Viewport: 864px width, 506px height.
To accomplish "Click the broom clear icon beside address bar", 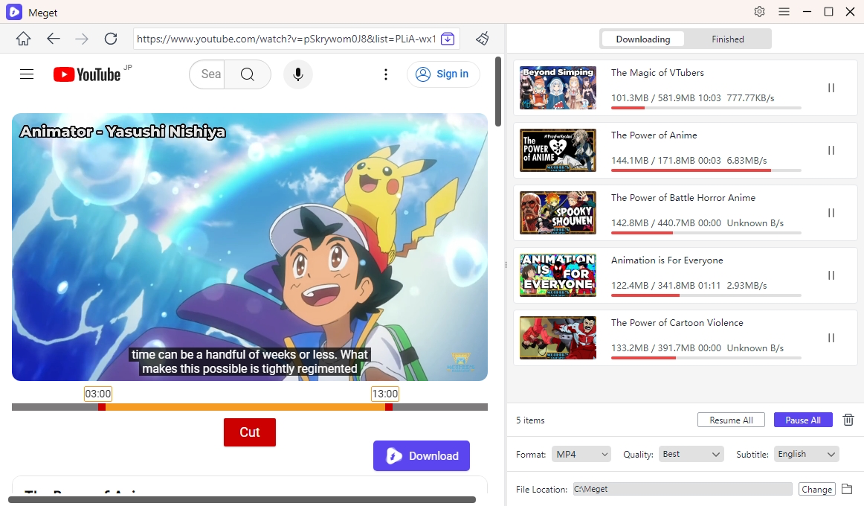I will pyautogui.click(x=483, y=39).
